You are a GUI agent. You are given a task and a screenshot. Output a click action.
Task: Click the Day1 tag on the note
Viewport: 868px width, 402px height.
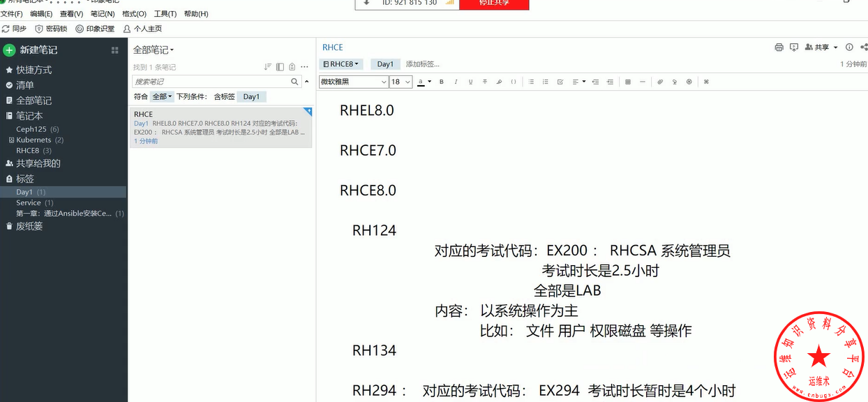385,64
